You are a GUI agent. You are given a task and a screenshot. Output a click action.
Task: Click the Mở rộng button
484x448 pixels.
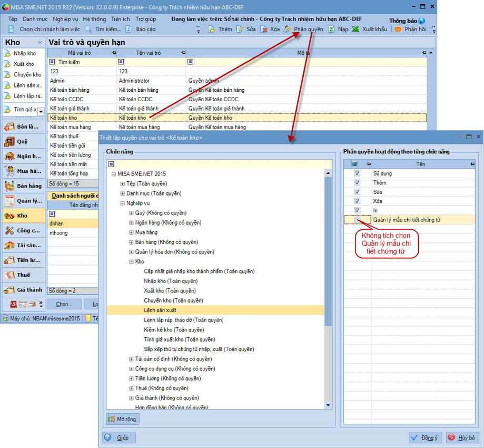(x=123, y=419)
